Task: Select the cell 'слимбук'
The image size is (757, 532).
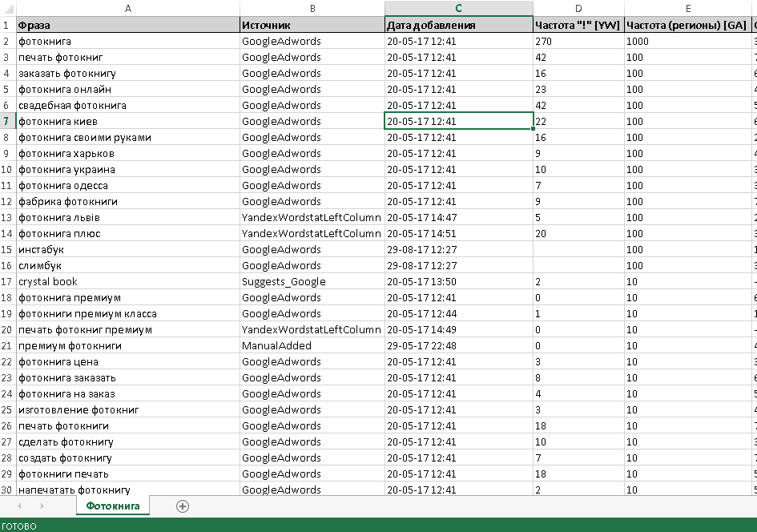Action: coord(128,265)
